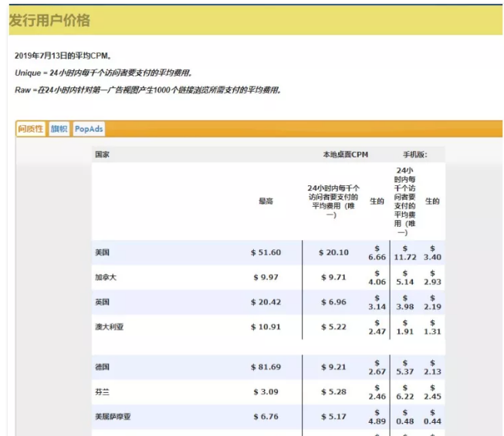Click the $ 81.69 value
The image size is (504, 436).
tap(266, 367)
